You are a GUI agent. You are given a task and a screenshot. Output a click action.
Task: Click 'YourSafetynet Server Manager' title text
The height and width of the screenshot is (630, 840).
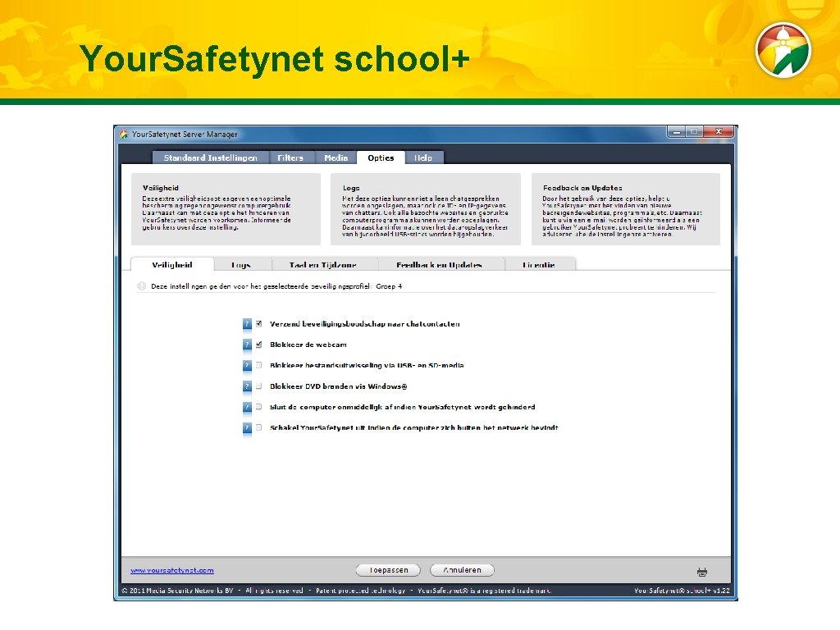[x=185, y=135]
